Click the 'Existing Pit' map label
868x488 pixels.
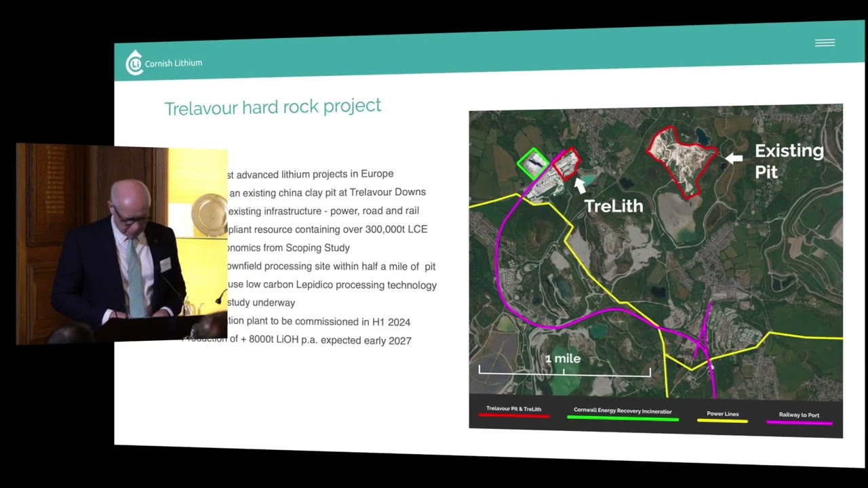pyautogui.click(x=789, y=161)
